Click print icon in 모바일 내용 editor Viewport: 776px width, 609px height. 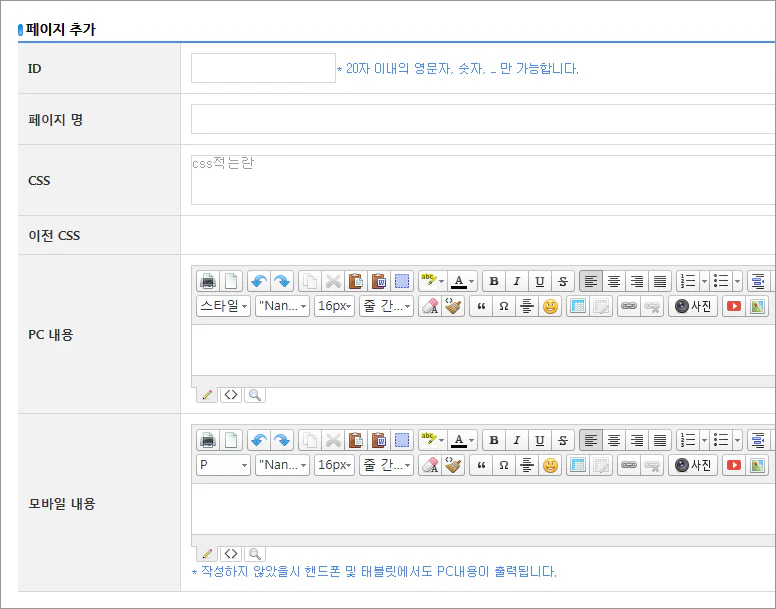[x=208, y=440]
